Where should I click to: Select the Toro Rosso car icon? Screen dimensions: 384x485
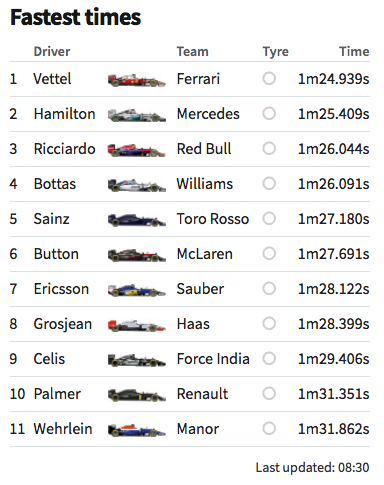tap(137, 220)
